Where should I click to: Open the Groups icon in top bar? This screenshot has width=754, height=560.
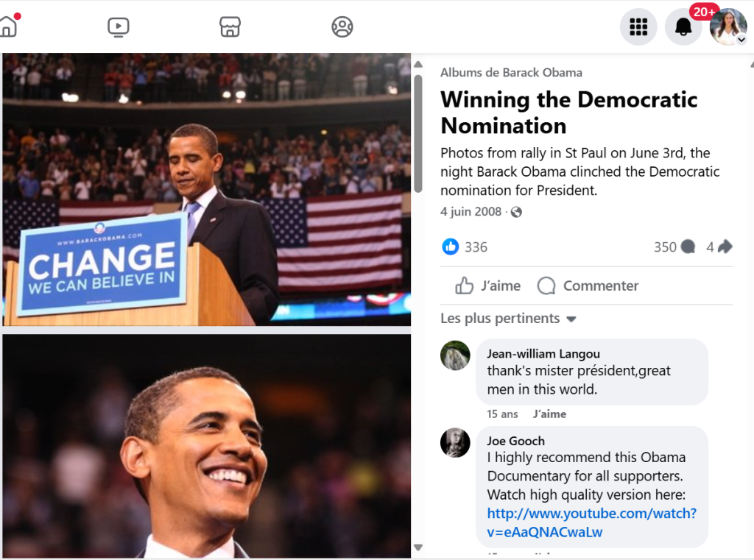point(342,27)
